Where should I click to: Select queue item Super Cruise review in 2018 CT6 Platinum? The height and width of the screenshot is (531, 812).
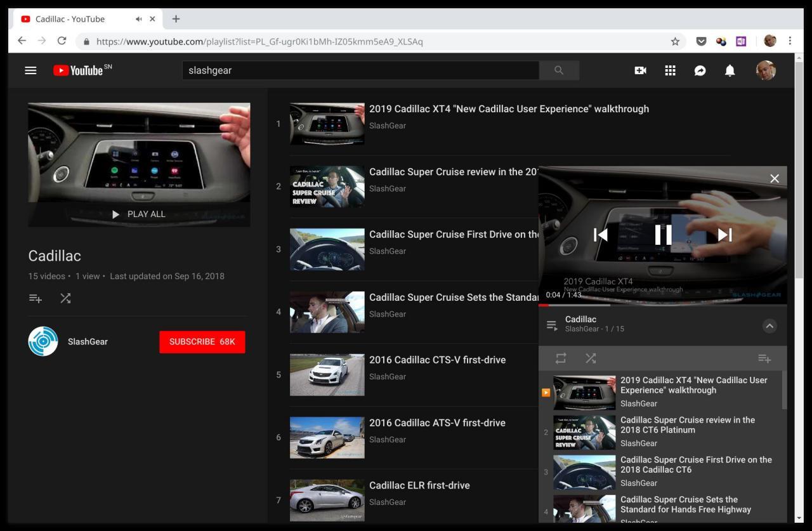tap(660, 432)
